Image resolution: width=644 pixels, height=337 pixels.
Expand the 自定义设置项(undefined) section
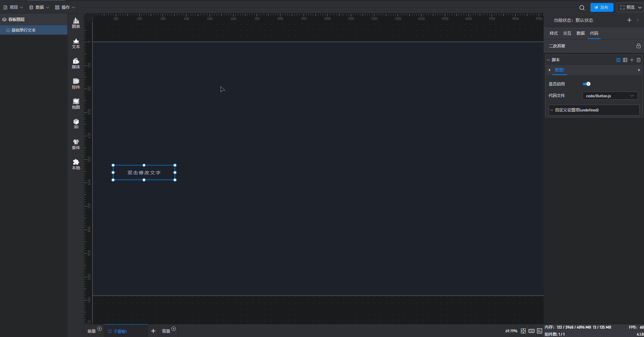pyautogui.click(x=594, y=110)
